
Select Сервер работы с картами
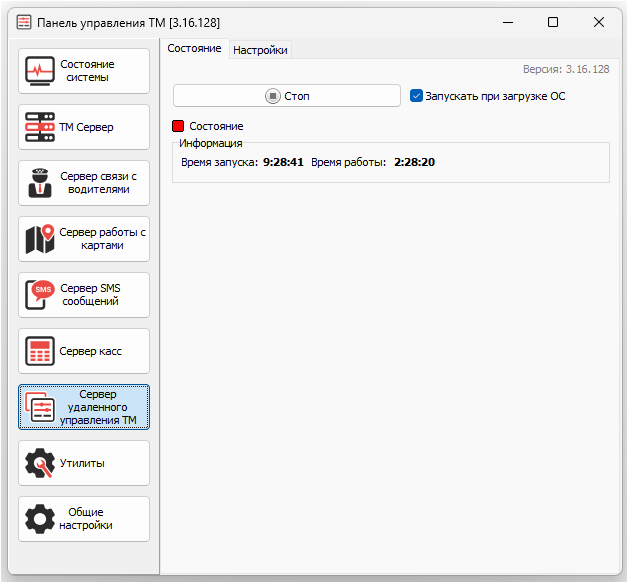(84, 239)
